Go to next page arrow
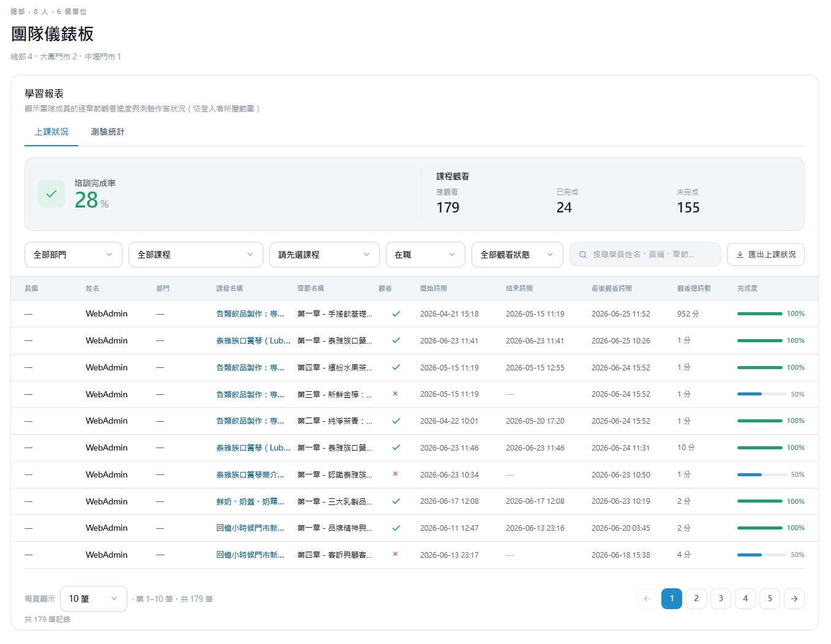 click(x=794, y=599)
